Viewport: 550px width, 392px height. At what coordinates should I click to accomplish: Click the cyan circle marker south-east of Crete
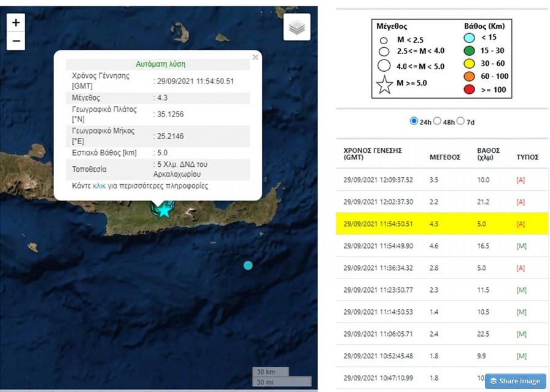248,266
